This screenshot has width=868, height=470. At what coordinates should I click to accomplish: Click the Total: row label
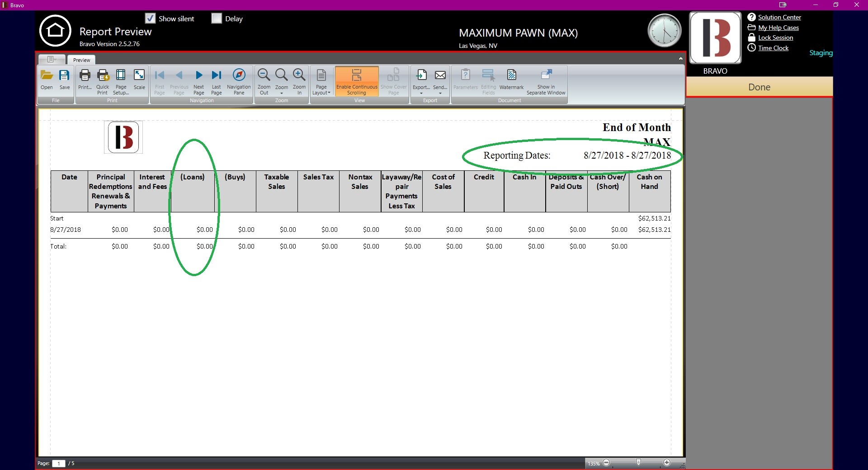(x=58, y=246)
